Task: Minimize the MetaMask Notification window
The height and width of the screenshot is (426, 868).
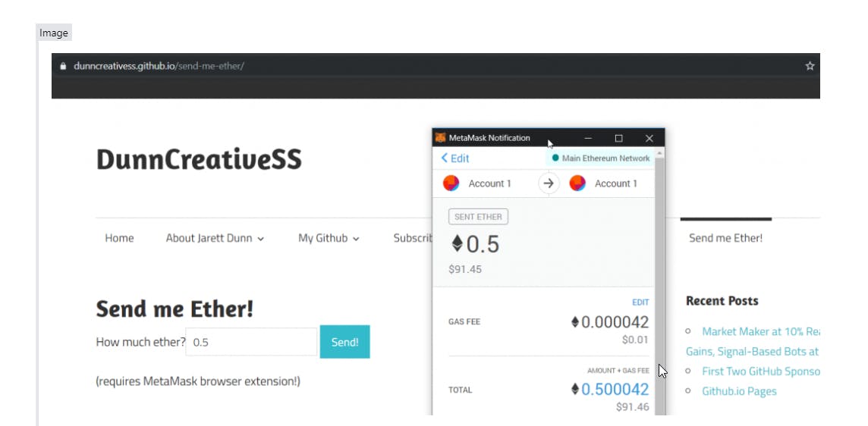Action: [588, 138]
